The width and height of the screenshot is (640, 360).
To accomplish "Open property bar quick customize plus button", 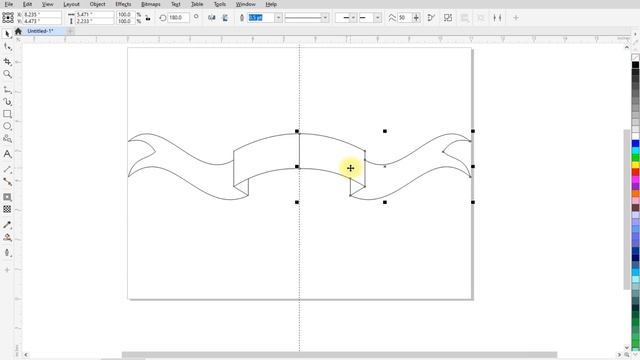I will point(516,18).
